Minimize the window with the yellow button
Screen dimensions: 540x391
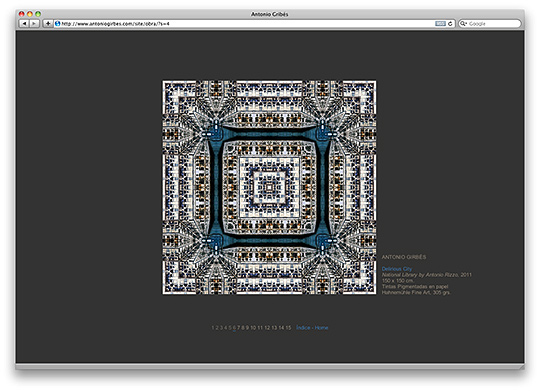click(30, 14)
